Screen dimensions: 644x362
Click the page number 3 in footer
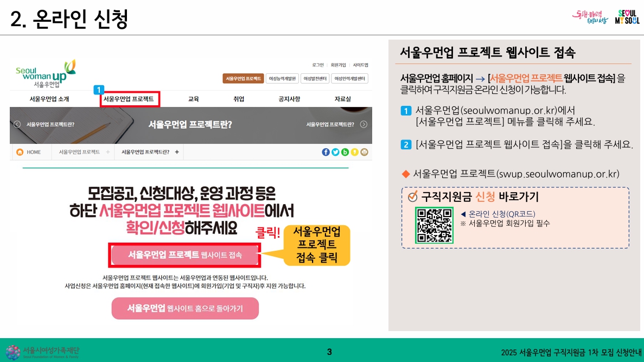click(x=329, y=352)
